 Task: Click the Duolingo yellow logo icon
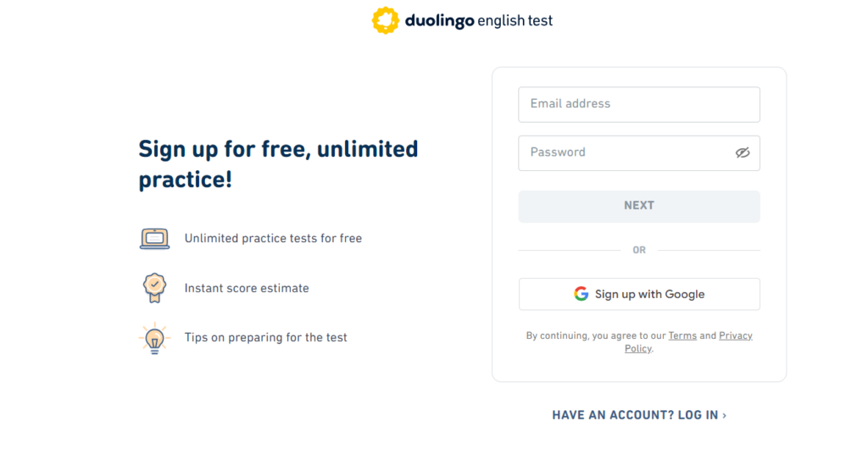386,20
